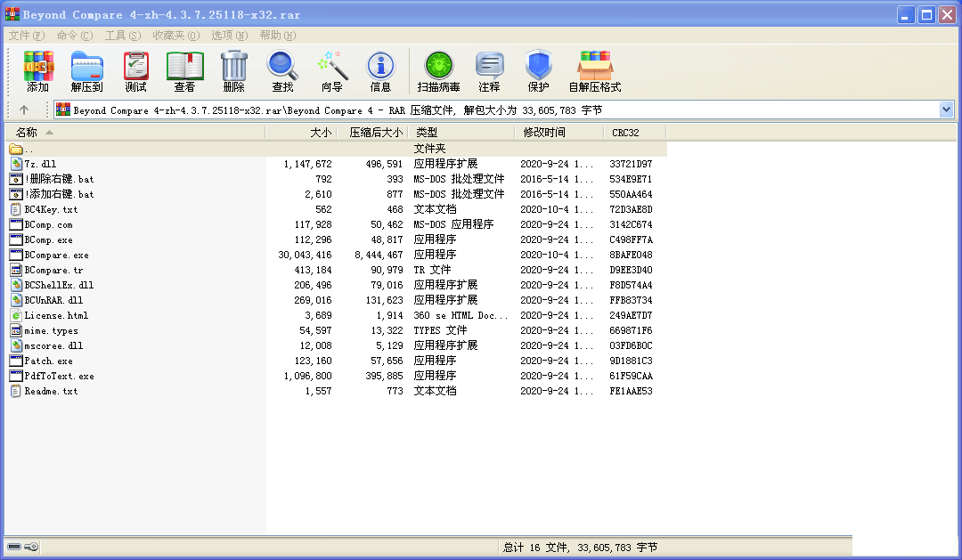The image size is (962, 560).
Task: Open the 帮助(H) menu
Action: tap(277, 36)
